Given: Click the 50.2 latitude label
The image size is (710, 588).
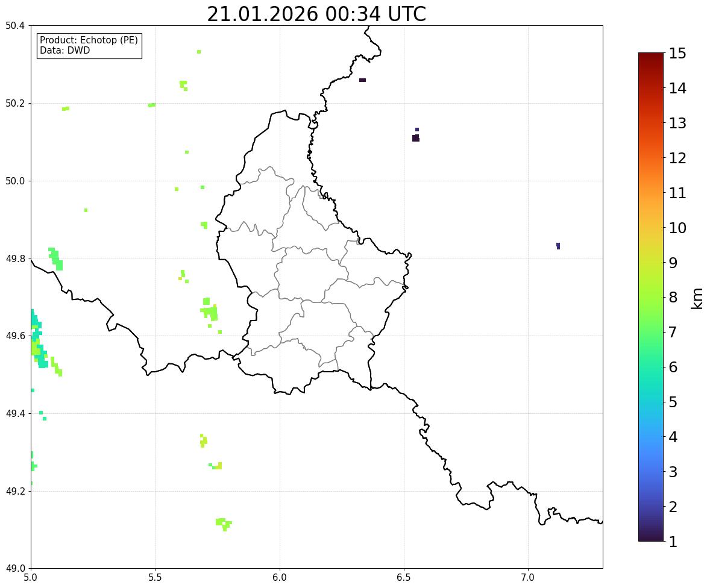Looking at the screenshot, I should tap(15, 103).
